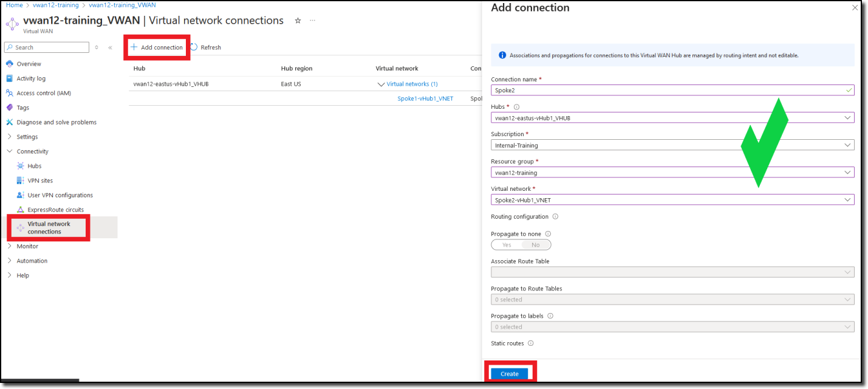The image size is (868, 389).
Task: Collapse the sidebar with double-chevron icon
Action: (x=110, y=47)
